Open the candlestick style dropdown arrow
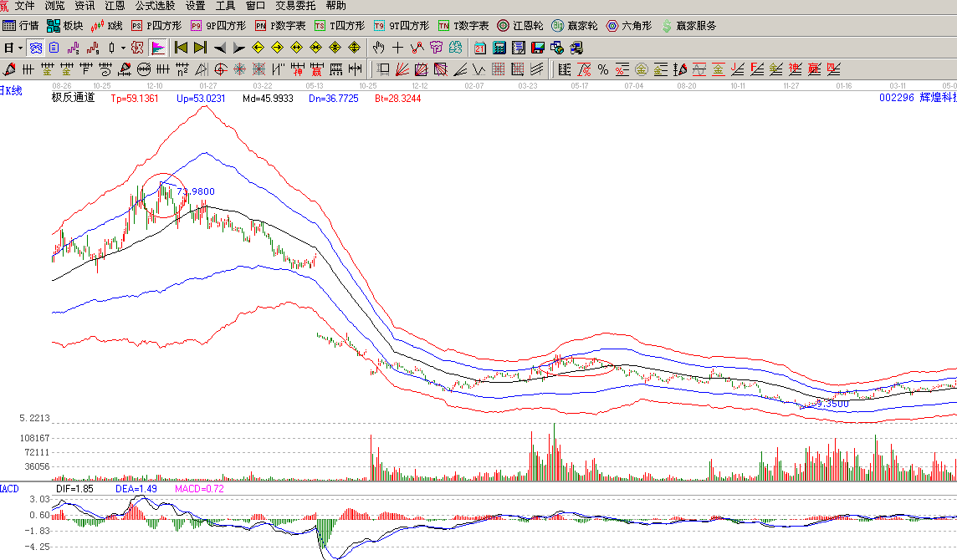This screenshot has height=560, width=957. 122,48
